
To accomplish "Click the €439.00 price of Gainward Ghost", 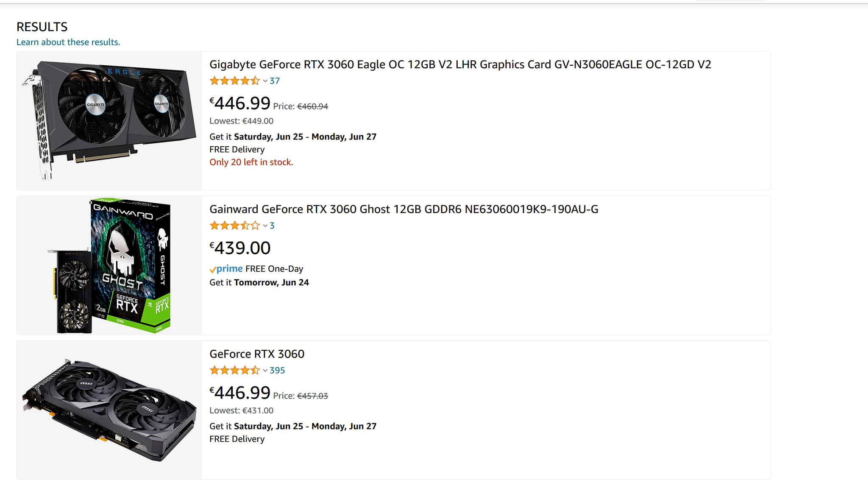I will [x=240, y=248].
